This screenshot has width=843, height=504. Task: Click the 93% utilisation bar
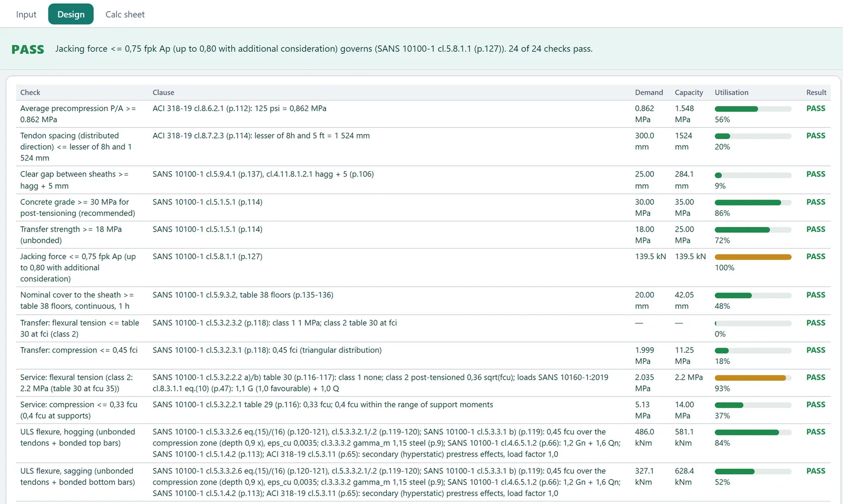753,378
